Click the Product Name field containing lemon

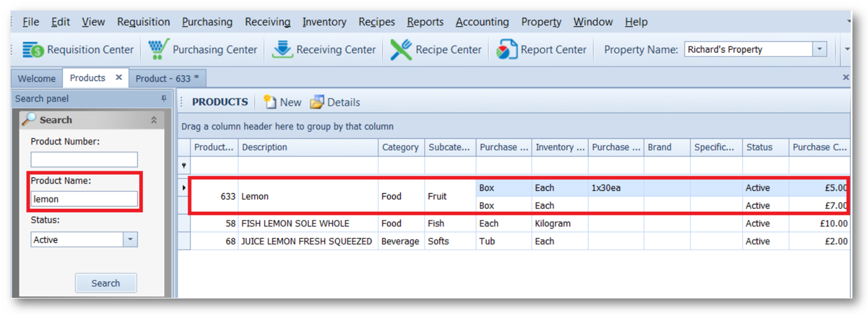pos(84,199)
